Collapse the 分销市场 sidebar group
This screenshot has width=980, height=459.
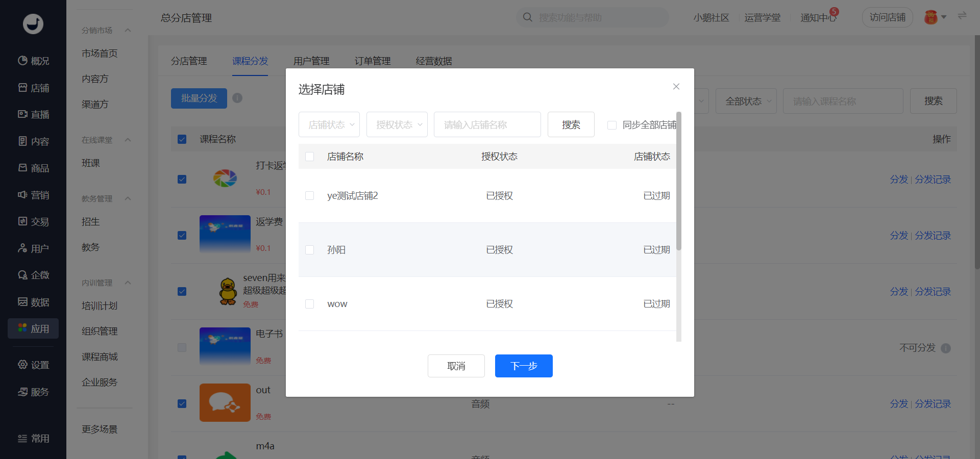coord(128,30)
